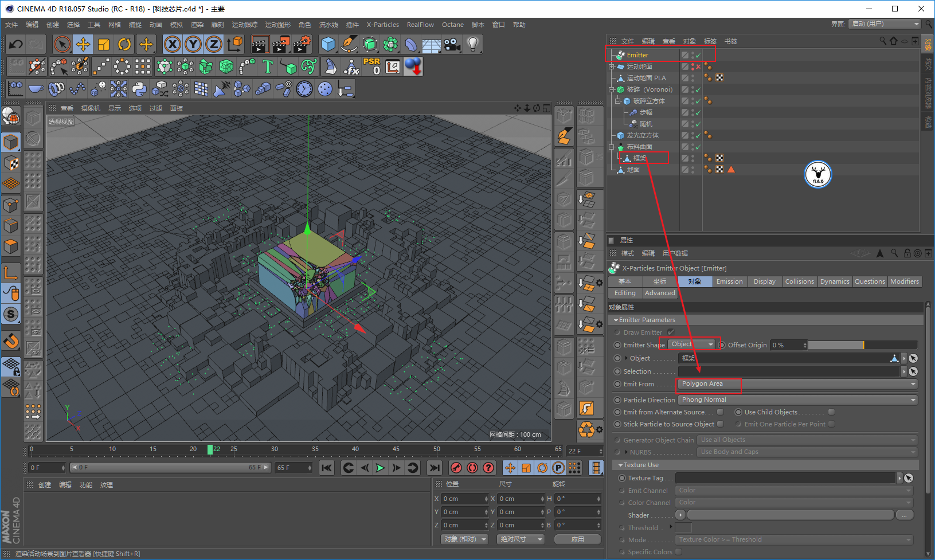Viewport: 935px width, 560px height.
Task: Toggle the green check for 布料曲面
Action: click(698, 147)
